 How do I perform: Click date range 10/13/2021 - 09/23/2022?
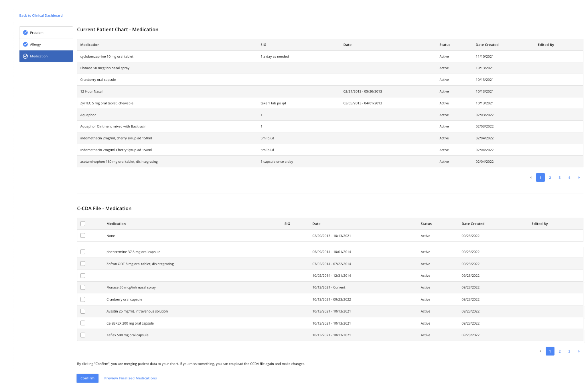(x=332, y=299)
